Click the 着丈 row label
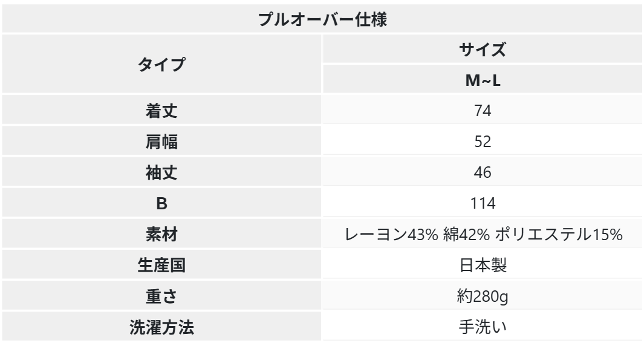 coord(161,111)
